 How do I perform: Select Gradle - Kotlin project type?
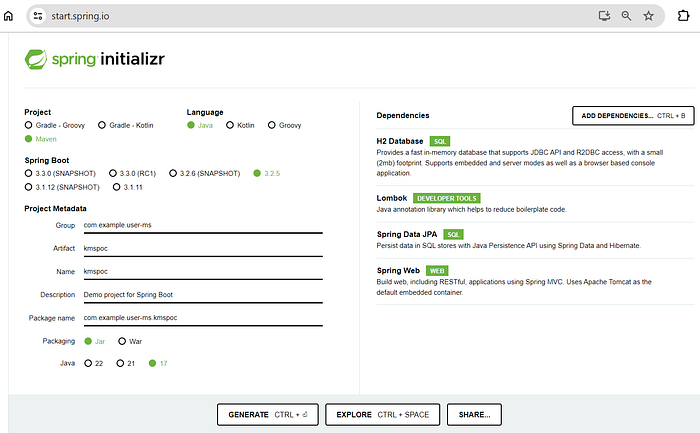coord(126,125)
